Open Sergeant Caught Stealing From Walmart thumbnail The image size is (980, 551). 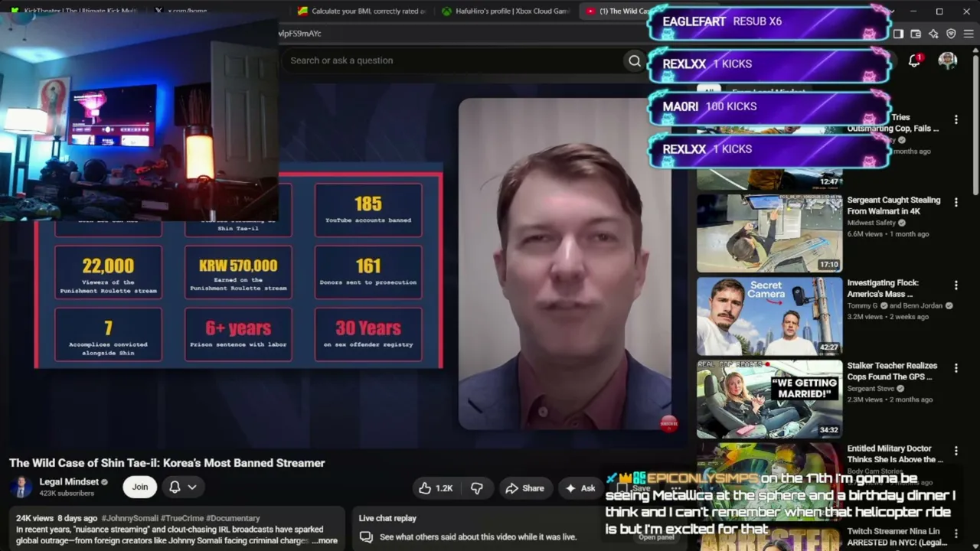pos(769,233)
